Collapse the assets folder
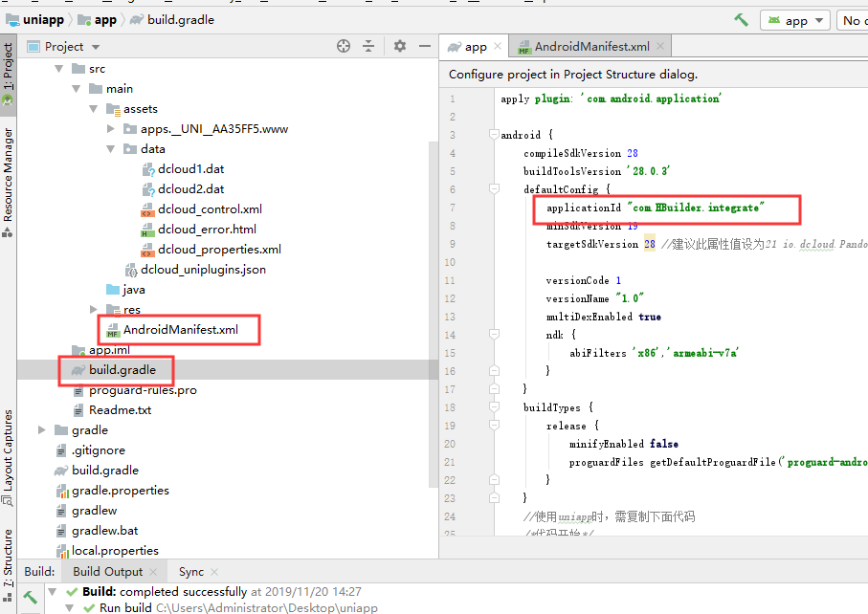 (93, 109)
